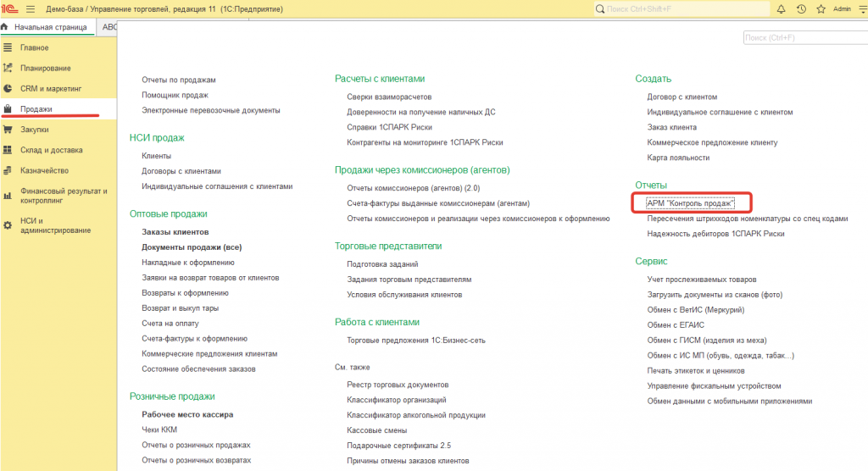Open Чеки ККМ
Viewport: 868px width, 471px height.
click(159, 429)
